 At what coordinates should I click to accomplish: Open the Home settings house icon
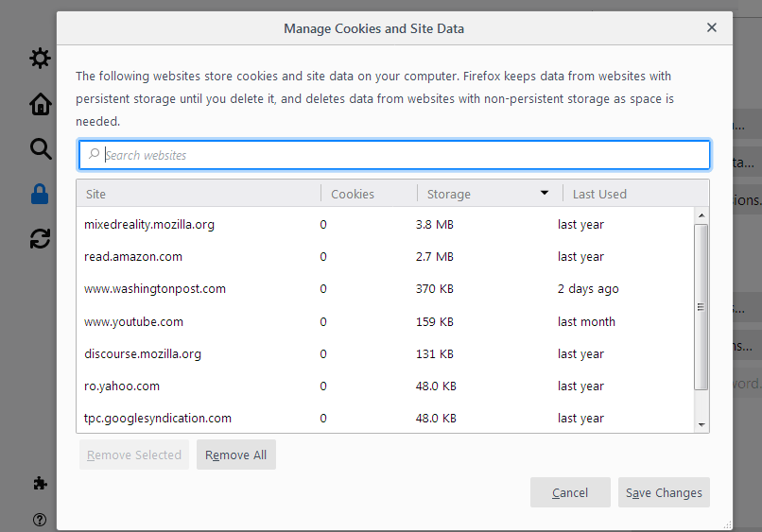41,104
